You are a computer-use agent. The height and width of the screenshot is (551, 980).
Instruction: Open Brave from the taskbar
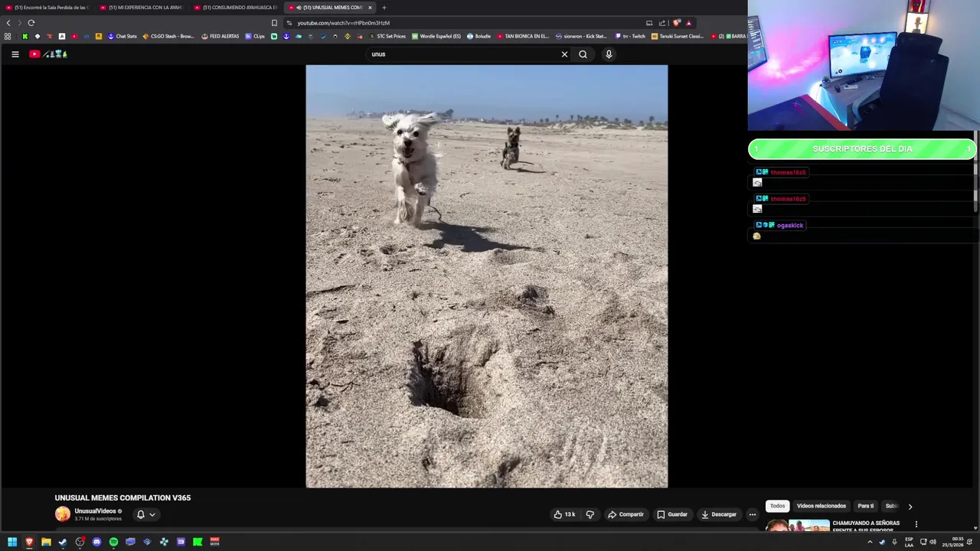click(x=29, y=542)
